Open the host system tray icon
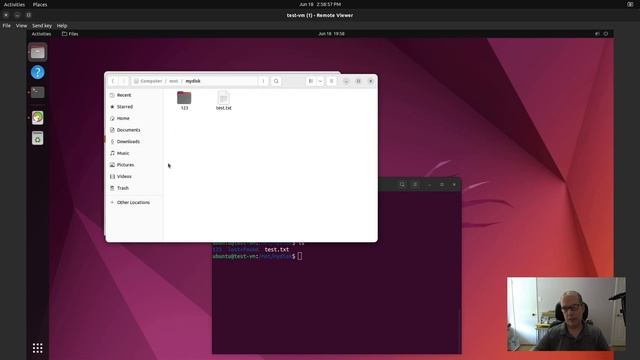This screenshot has width=640, height=360. (x=630, y=4)
